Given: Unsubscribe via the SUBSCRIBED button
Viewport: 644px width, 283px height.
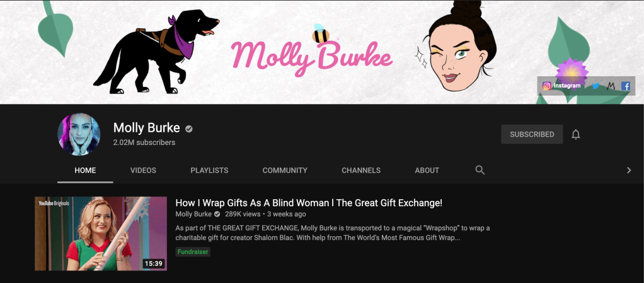Looking at the screenshot, I should [x=532, y=134].
